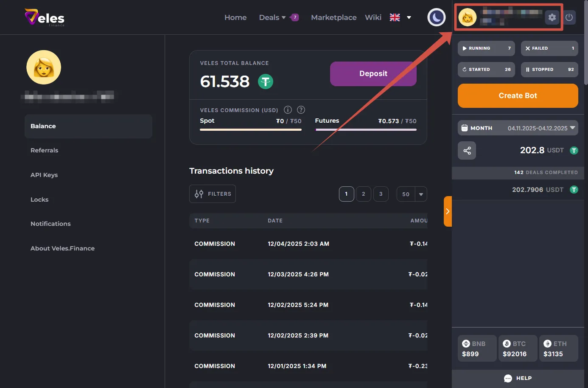Click the power logout icon
The image size is (588, 388).
tap(569, 17)
